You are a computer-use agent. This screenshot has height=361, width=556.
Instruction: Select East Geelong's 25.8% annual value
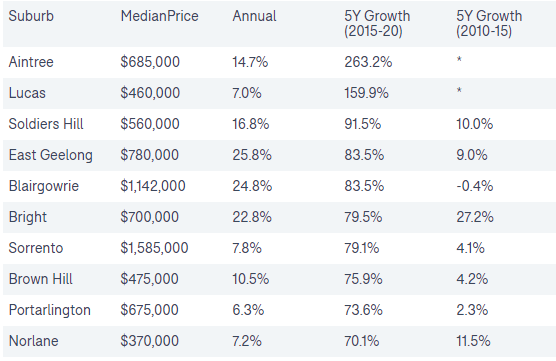tap(252, 155)
